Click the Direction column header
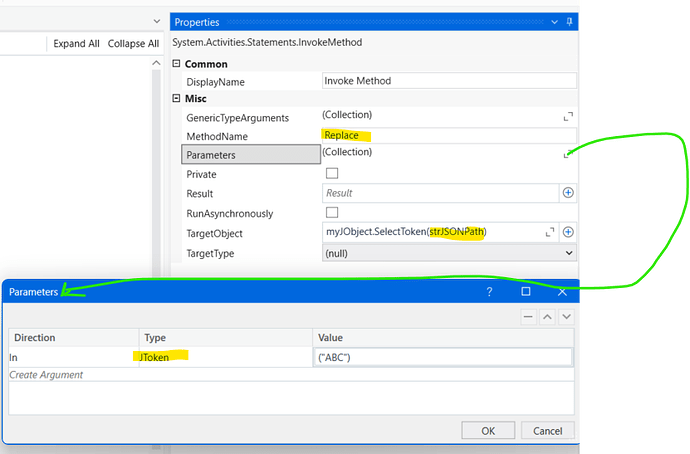 pyautogui.click(x=74, y=337)
